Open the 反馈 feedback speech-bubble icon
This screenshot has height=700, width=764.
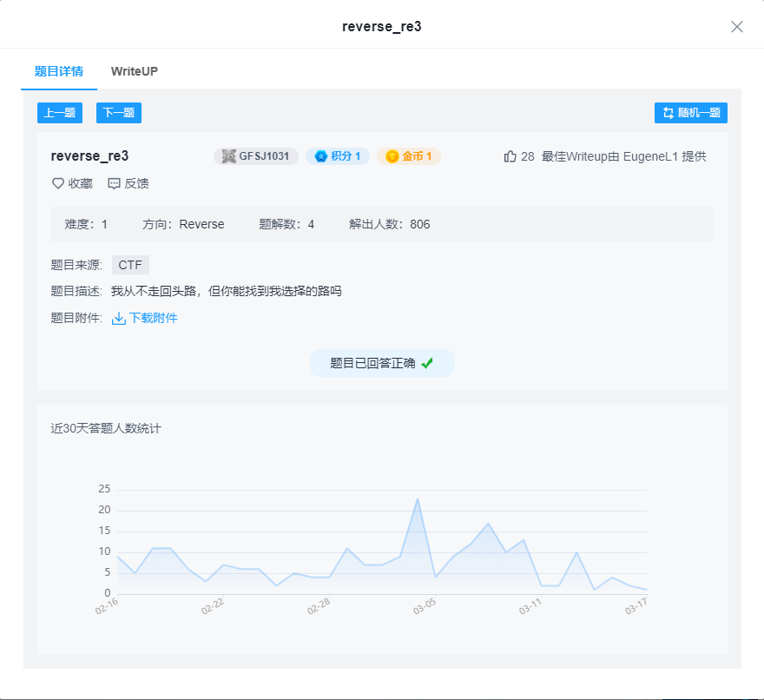coord(115,183)
